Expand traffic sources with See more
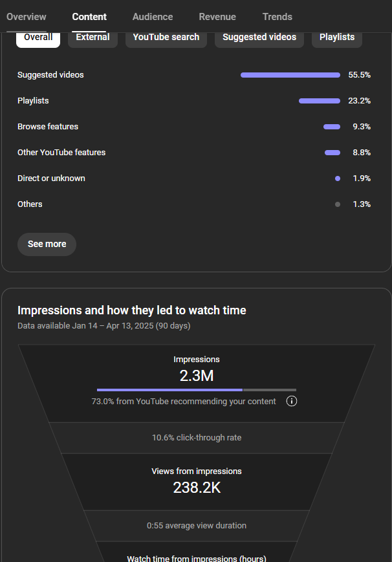This screenshot has height=562, width=392. [x=47, y=244]
